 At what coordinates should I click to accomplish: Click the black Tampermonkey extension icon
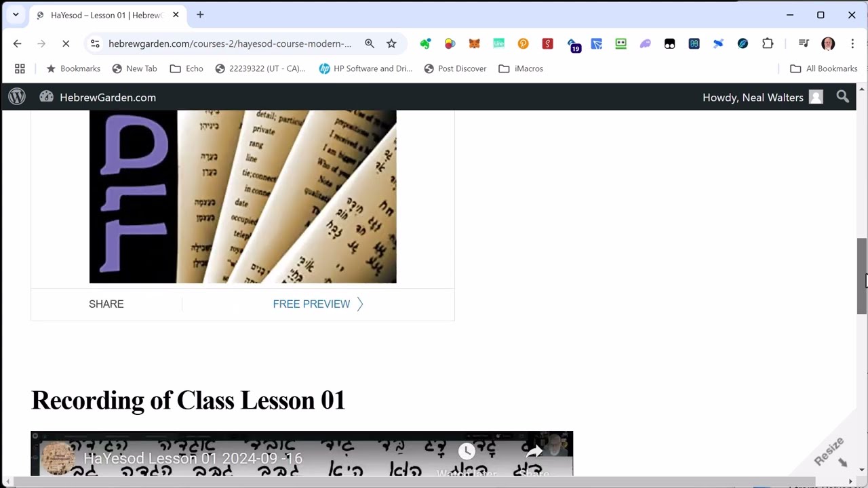pyautogui.click(x=670, y=43)
